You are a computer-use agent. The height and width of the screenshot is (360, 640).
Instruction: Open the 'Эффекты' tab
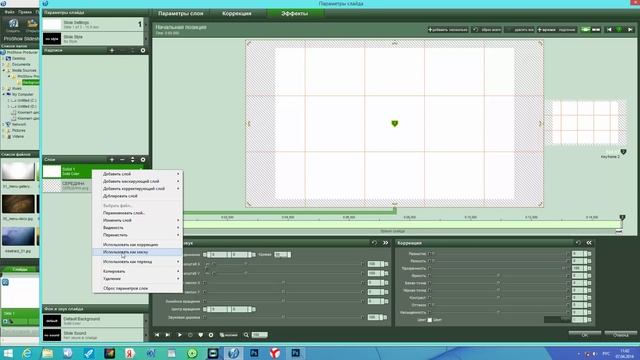294,13
